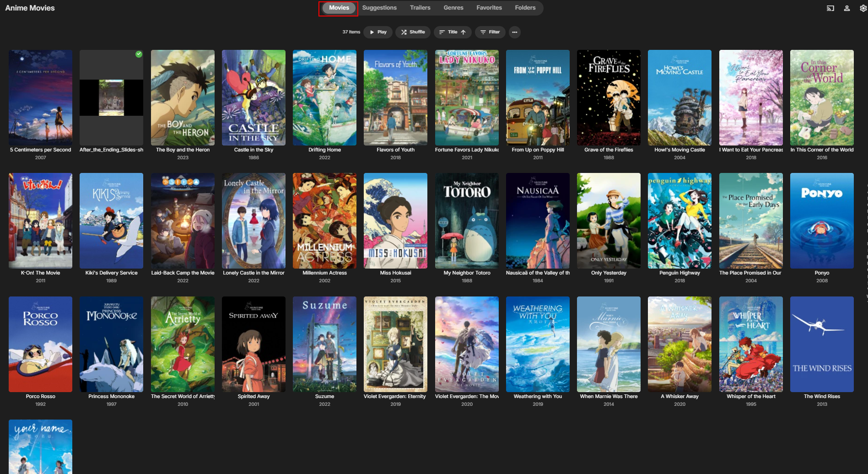Screen dimensions: 868x474
Task: Select The Wind Rises poster
Action: pos(822,344)
